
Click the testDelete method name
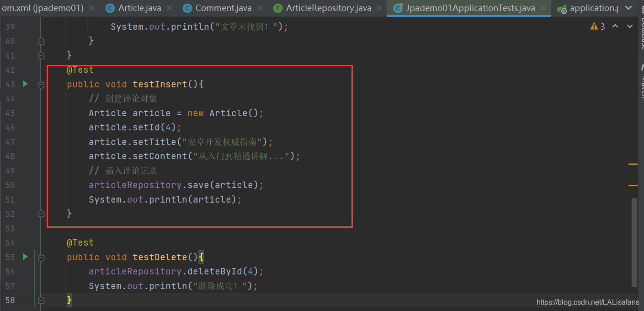pyautogui.click(x=160, y=257)
